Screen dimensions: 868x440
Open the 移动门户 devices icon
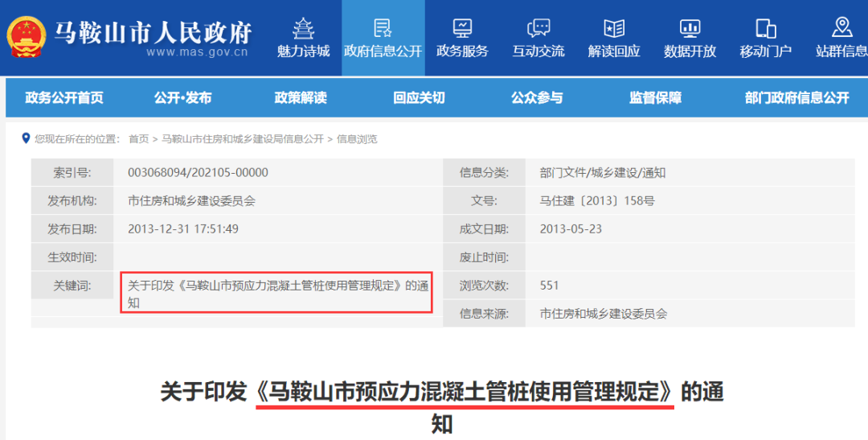click(x=765, y=28)
